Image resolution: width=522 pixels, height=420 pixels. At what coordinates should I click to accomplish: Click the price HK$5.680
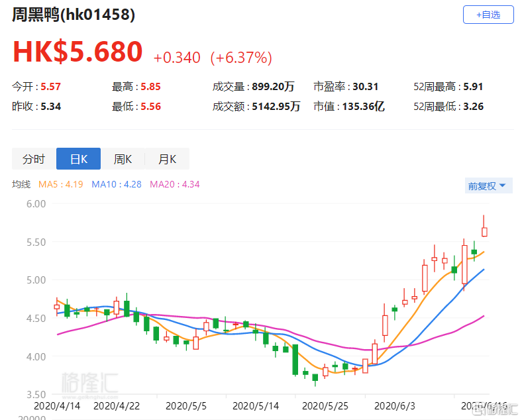(78, 52)
